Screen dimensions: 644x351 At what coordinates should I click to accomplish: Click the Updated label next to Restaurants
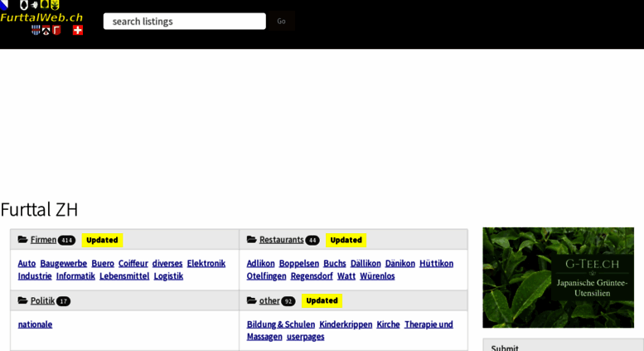[x=346, y=240]
